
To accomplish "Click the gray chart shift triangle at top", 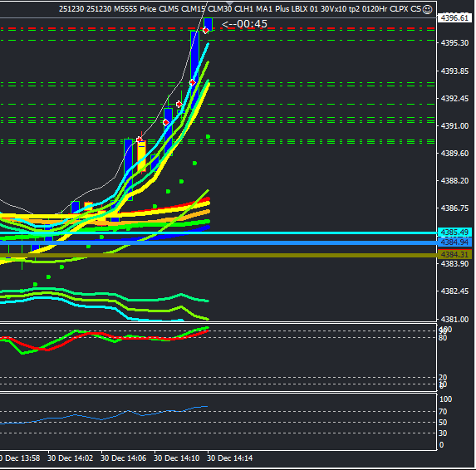I will [229, 3].
